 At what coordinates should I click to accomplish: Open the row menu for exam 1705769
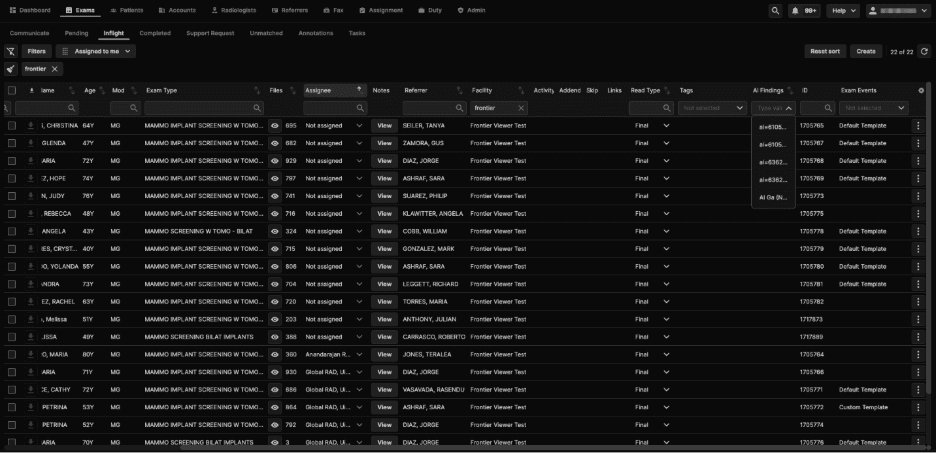[x=918, y=178]
